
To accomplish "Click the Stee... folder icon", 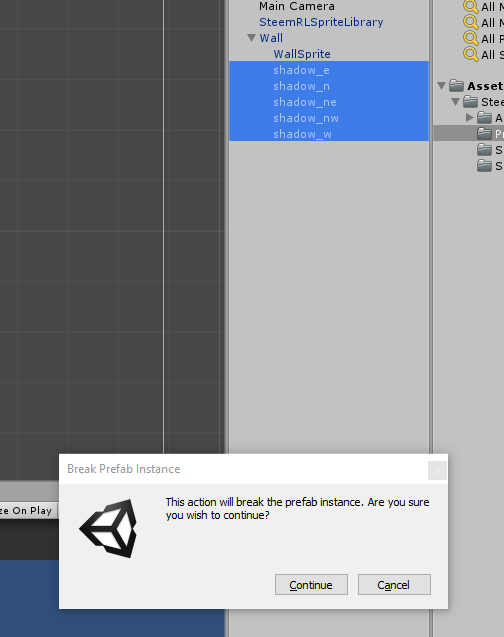I will pyautogui.click(x=470, y=102).
